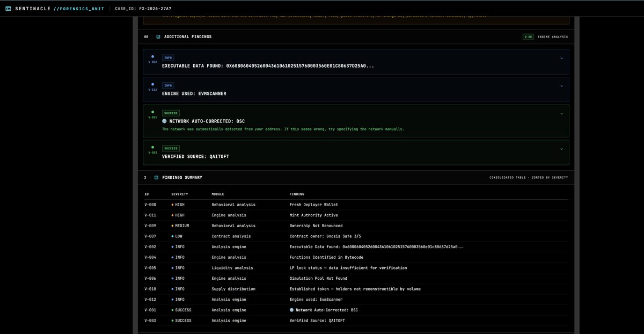Select the V-008 row ID cell
The width and height of the screenshot is (644, 334).
[x=150, y=205]
